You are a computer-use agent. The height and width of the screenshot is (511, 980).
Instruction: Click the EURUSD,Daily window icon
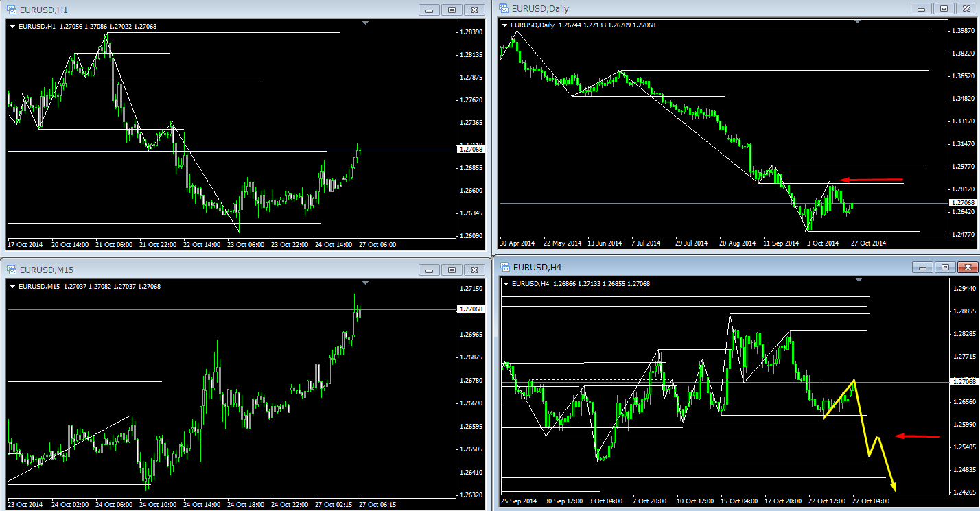coord(504,9)
